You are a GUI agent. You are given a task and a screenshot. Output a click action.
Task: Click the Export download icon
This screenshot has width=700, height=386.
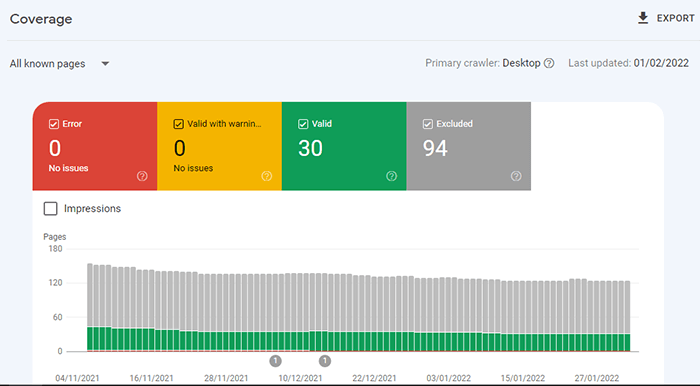(x=643, y=18)
